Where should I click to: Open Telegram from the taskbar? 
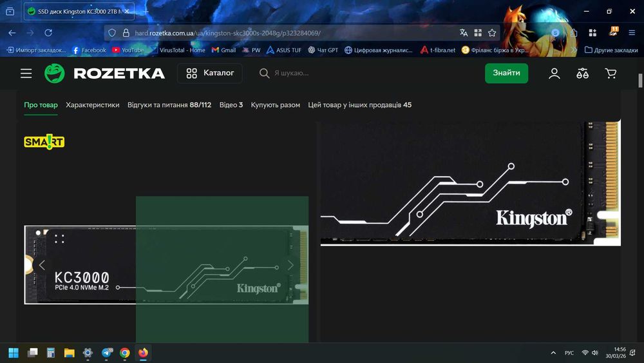pyautogui.click(x=107, y=353)
